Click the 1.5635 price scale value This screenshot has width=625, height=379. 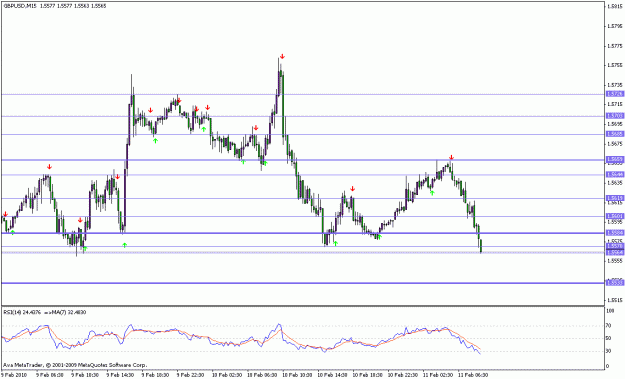coord(614,183)
